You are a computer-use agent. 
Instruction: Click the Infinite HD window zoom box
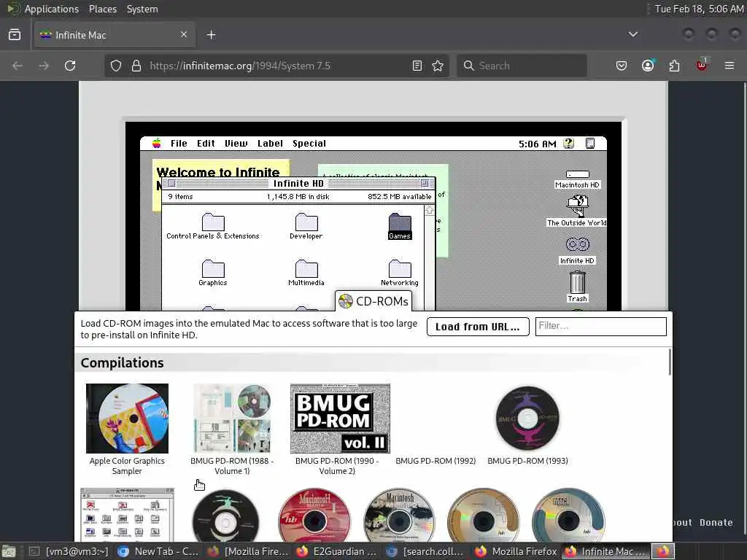click(x=425, y=183)
